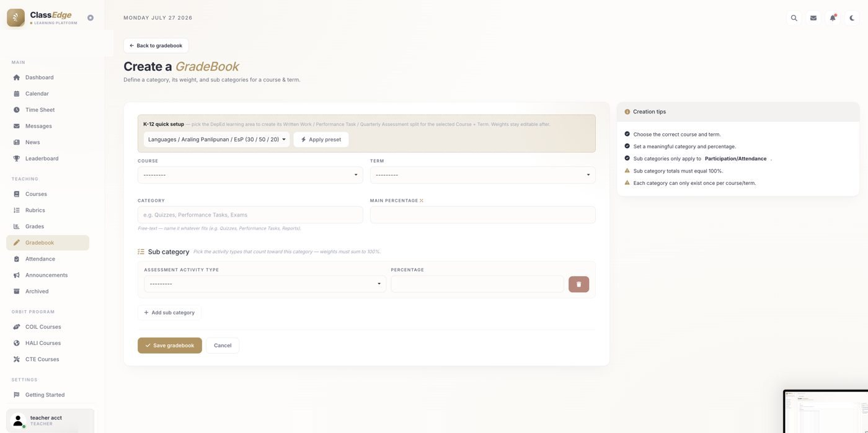
Task: Click the Archived box icon
Action: click(x=17, y=291)
